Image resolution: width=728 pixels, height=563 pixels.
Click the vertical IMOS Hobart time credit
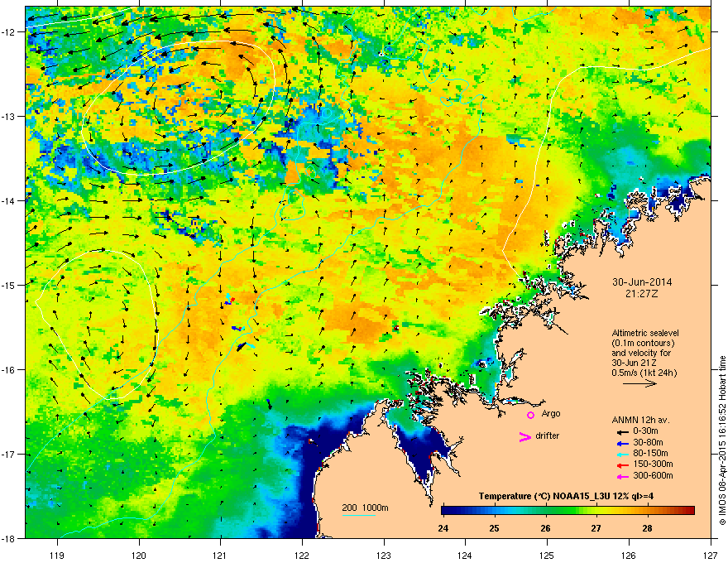point(722,440)
